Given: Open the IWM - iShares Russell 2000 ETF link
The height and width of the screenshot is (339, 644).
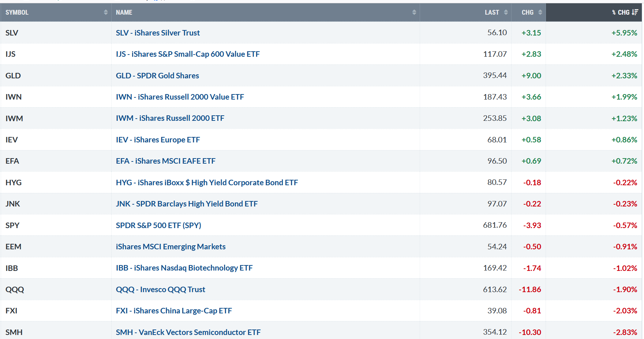Looking at the screenshot, I should 170,118.
